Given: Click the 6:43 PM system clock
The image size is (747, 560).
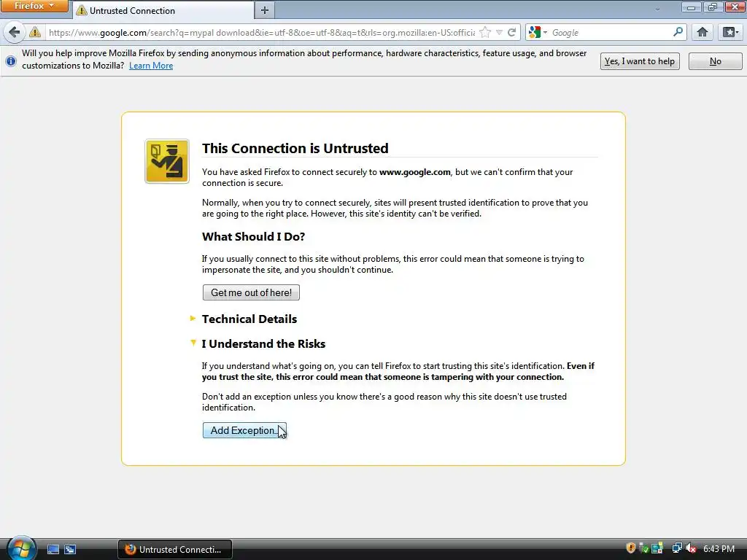Looking at the screenshot, I should [719, 549].
